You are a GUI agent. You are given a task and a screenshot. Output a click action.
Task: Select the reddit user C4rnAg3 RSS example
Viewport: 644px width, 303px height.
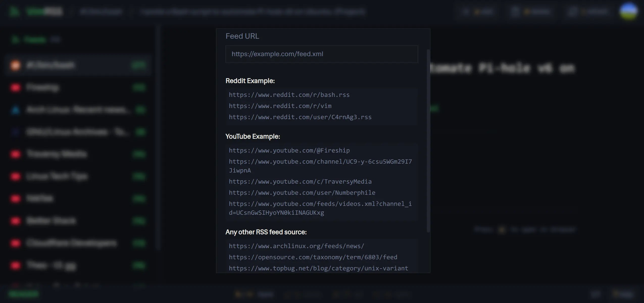tap(300, 117)
